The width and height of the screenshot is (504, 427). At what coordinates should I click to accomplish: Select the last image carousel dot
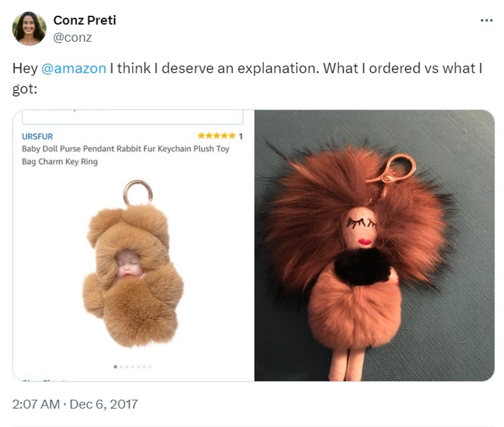point(151,366)
